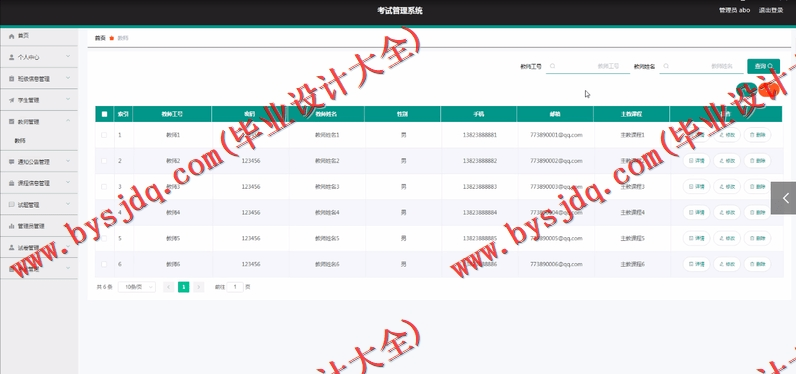Image resolution: width=796 pixels, height=374 pixels.
Task: Check the checkbox for row 教师6
Action: tap(104, 264)
